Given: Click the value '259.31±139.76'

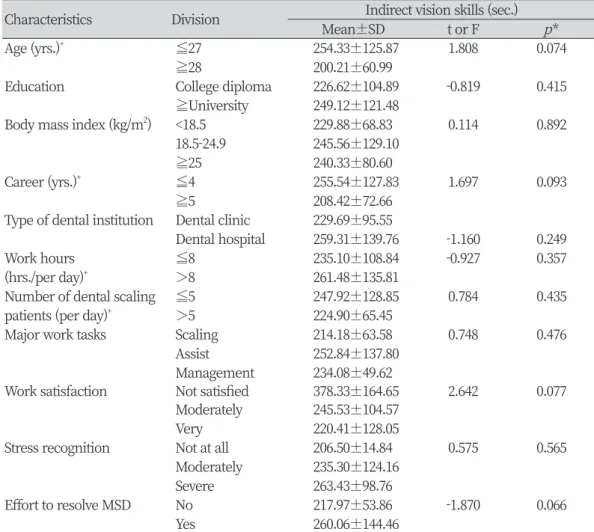Looking at the screenshot, I should [356, 239].
